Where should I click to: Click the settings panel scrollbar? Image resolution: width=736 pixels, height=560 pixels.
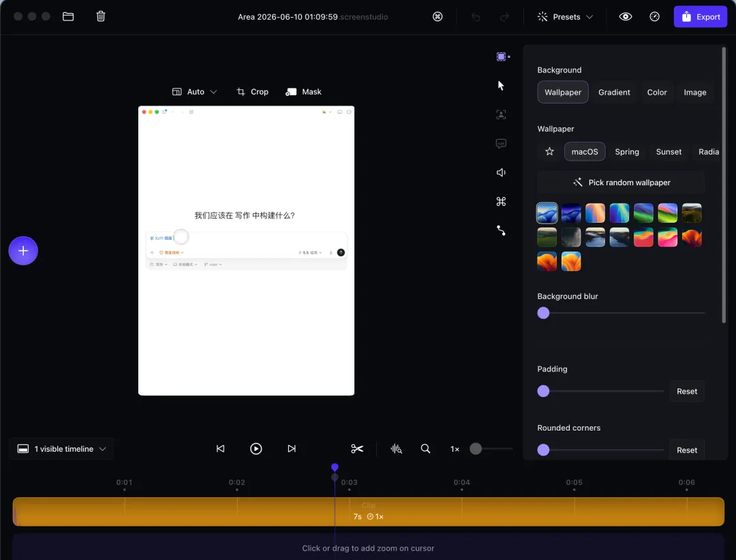(723, 185)
